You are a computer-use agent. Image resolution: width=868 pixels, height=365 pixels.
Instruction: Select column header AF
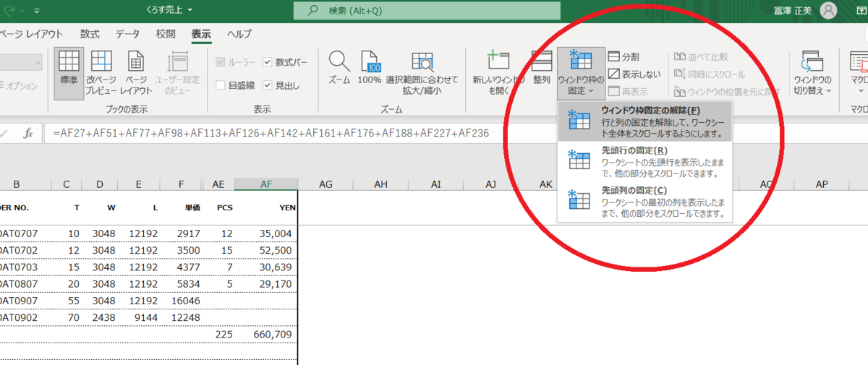click(265, 185)
